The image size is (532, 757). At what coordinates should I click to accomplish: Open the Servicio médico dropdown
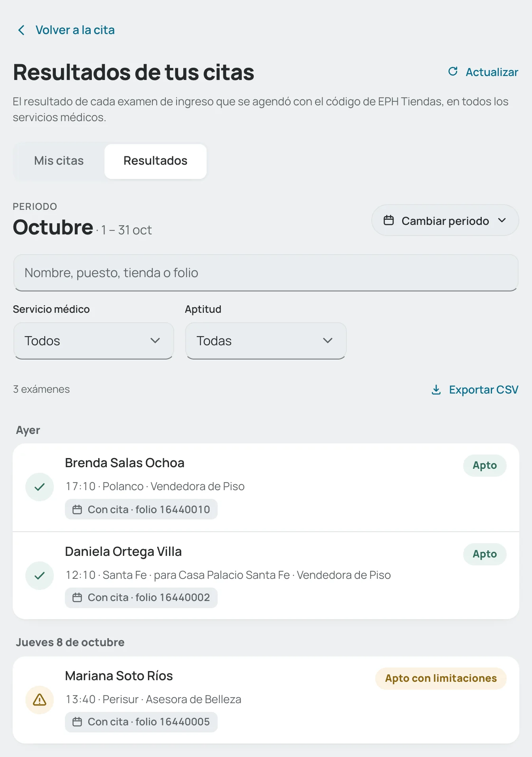click(94, 341)
